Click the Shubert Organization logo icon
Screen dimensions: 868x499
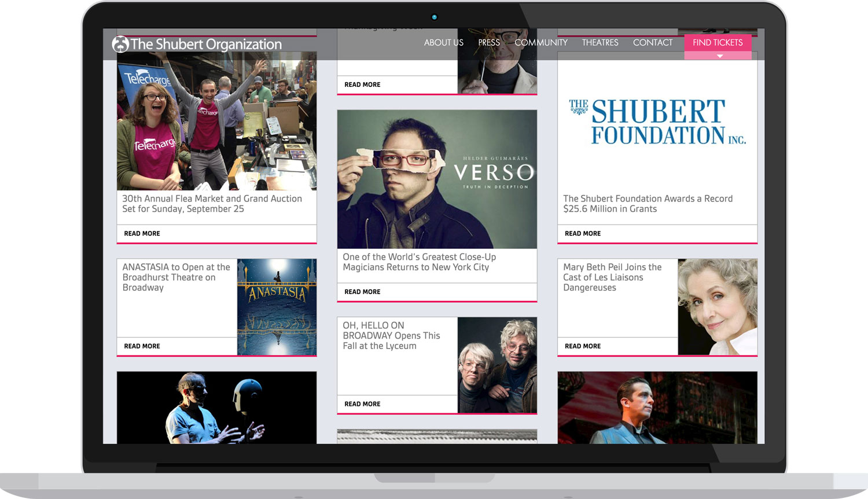[x=120, y=44]
